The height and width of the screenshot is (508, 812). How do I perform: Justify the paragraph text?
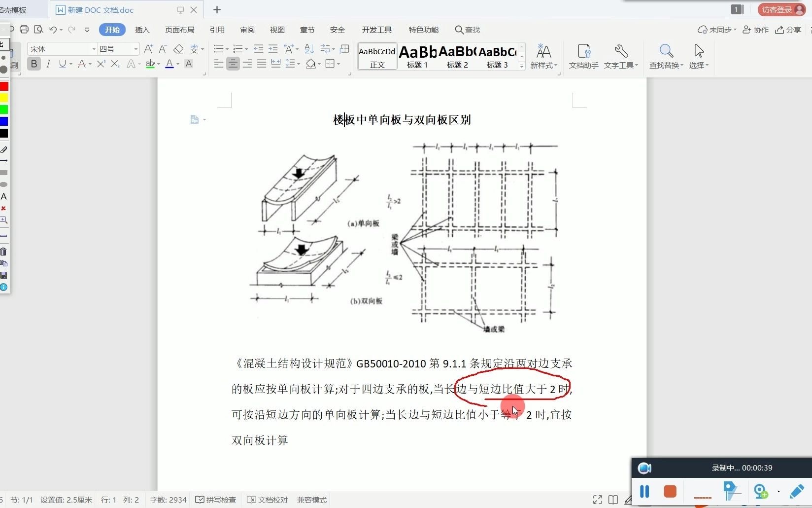click(262, 64)
